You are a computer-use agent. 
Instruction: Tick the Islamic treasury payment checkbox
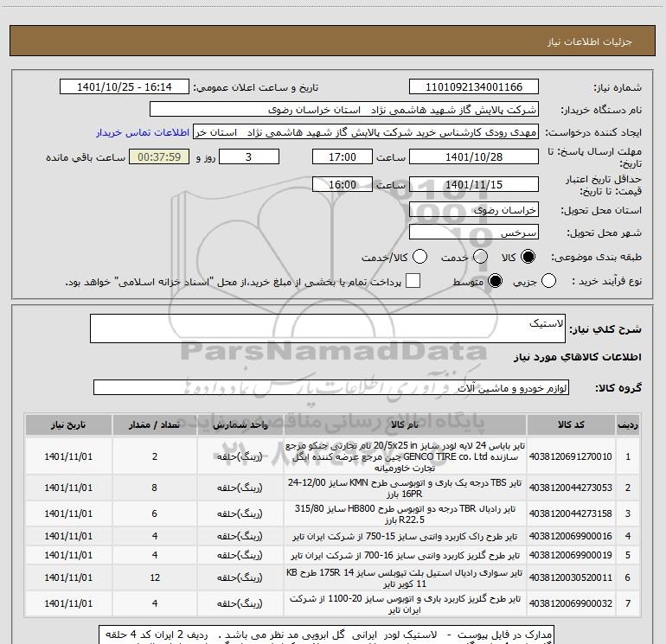click(x=413, y=281)
